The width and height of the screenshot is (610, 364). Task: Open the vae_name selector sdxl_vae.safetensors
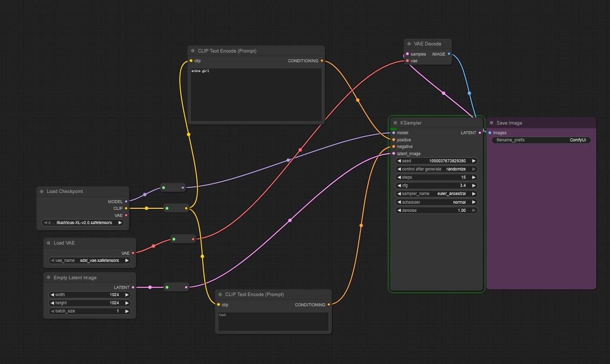point(89,260)
